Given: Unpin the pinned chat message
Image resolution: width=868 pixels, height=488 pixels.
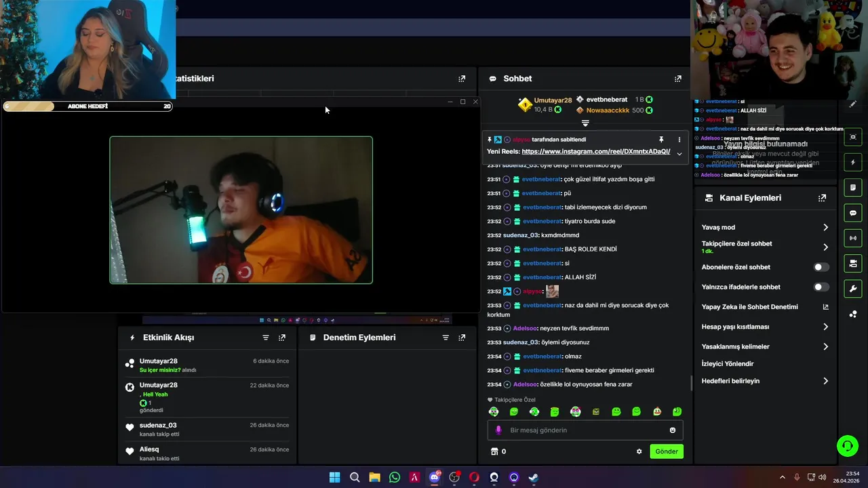Looking at the screenshot, I should pyautogui.click(x=661, y=140).
